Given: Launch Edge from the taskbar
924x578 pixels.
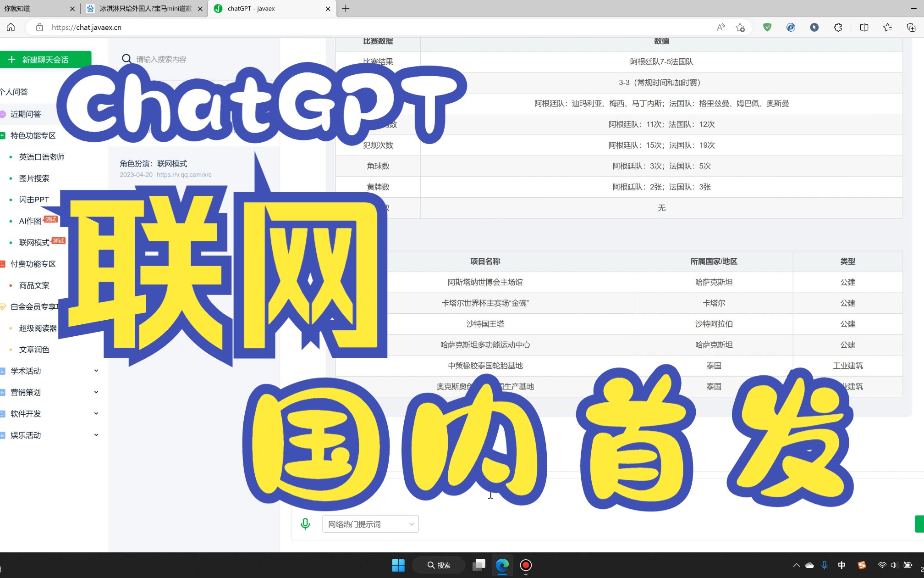Looking at the screenshot, I should [x=502, y=565].
